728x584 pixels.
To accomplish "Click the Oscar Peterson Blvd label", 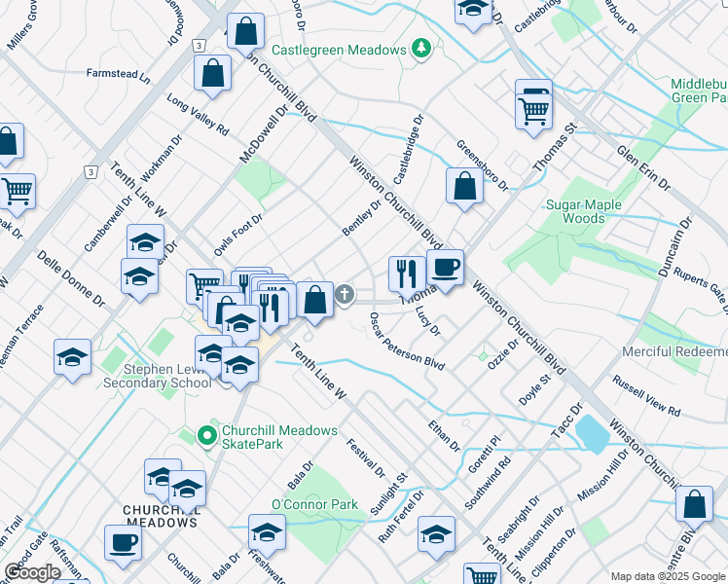I will point(407,342).
